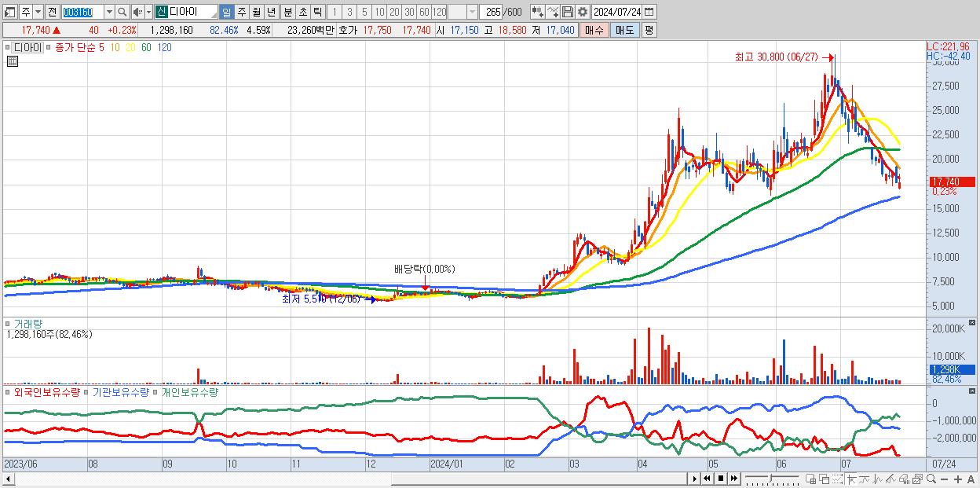Click the 전 button
Screen dimensions: 980x488
52,12
